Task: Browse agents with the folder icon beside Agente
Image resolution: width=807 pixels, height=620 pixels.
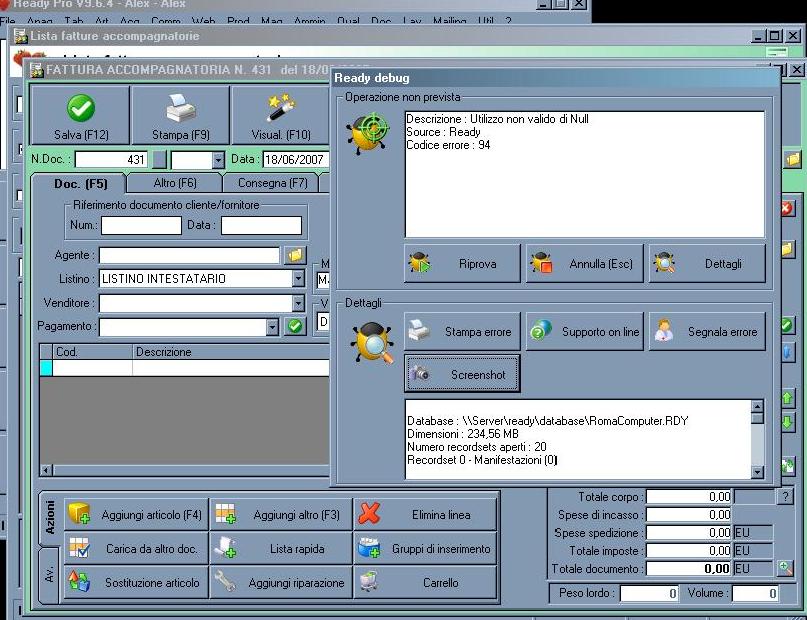Action: coord(295,255)
